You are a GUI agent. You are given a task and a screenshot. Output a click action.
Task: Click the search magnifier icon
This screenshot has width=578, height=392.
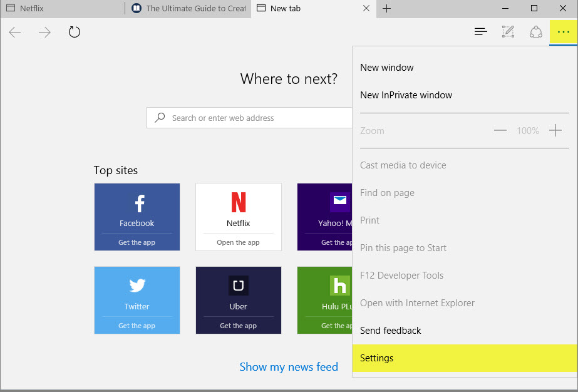160,118
